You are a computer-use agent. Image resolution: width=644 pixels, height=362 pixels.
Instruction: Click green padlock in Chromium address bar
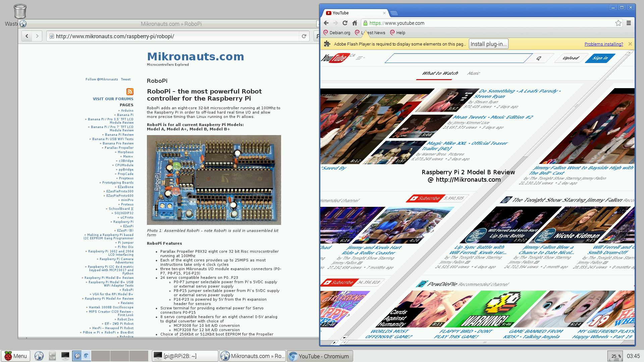365,23
